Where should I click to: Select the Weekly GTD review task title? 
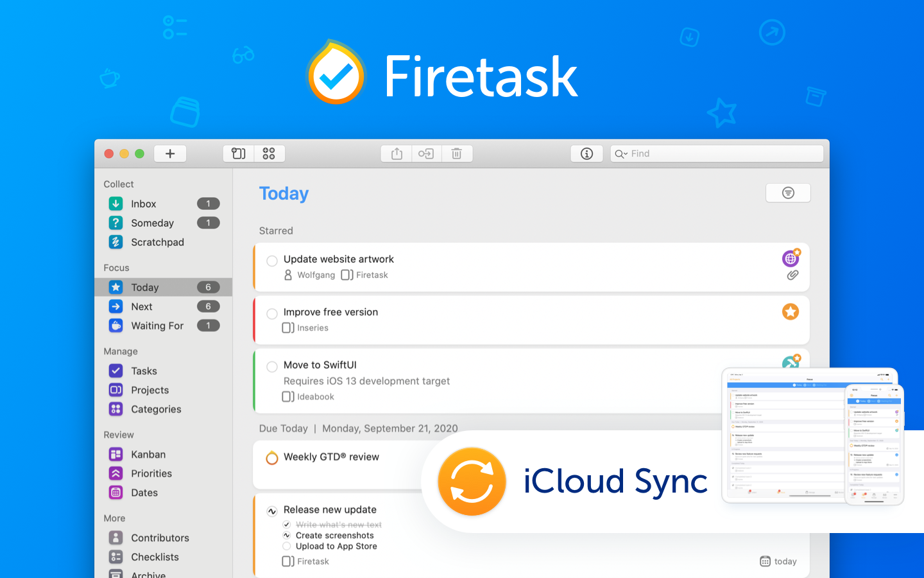click(x=331, y=457)
